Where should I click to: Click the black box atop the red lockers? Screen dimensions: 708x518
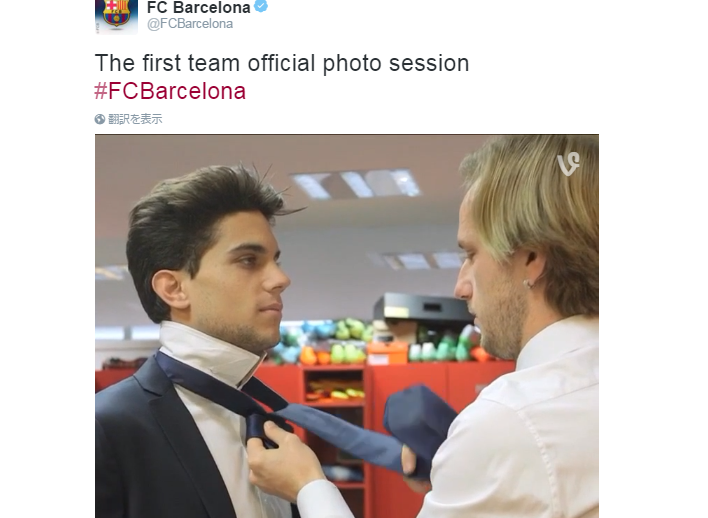point(423,308)
